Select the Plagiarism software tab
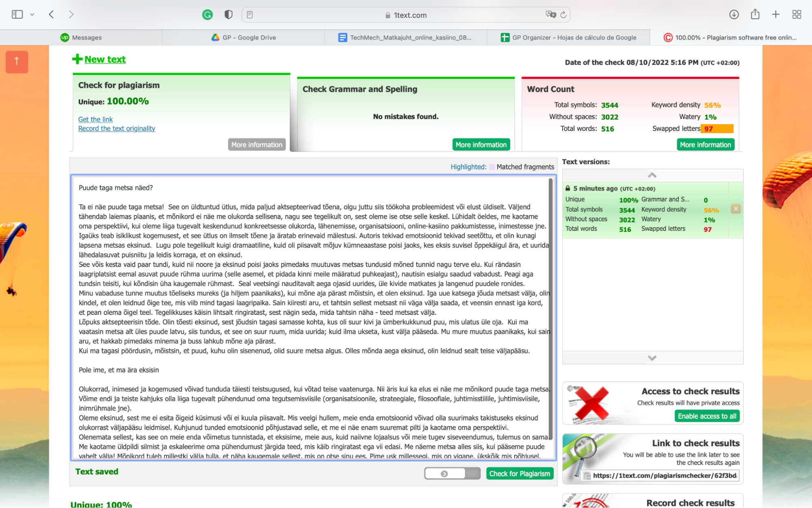 tap(730, 37)
